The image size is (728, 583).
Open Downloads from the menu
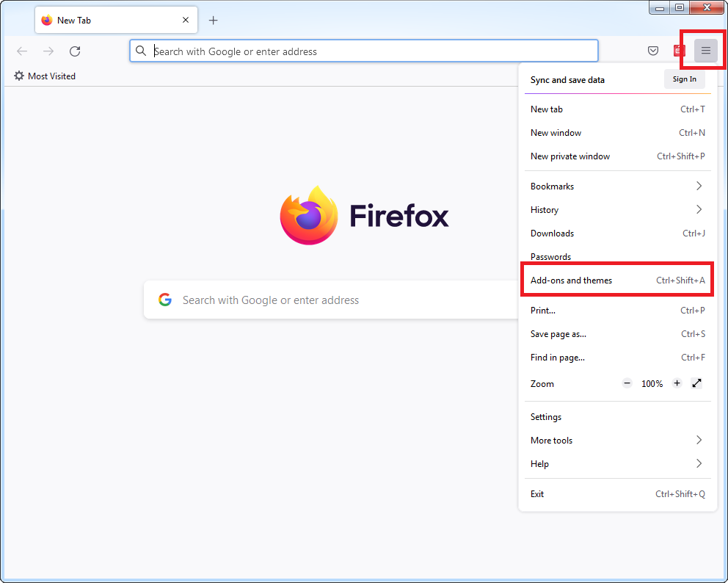click(617, 233)
